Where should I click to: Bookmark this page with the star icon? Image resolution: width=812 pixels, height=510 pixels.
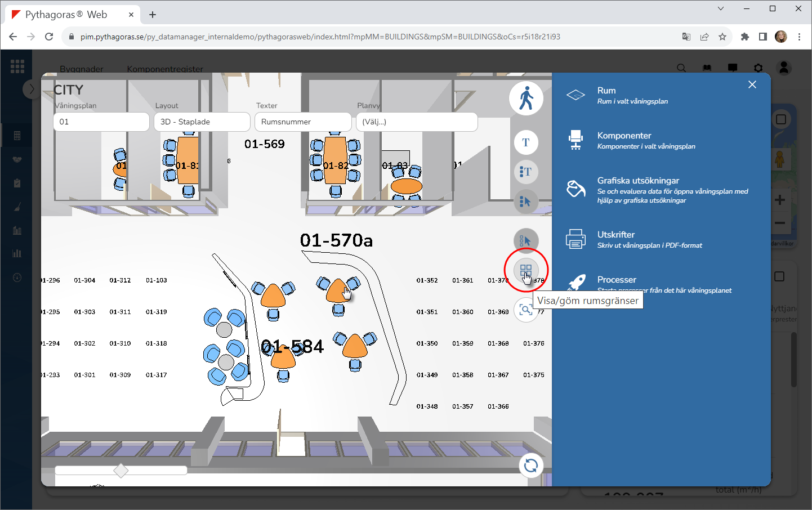click(x=722, y=37)
